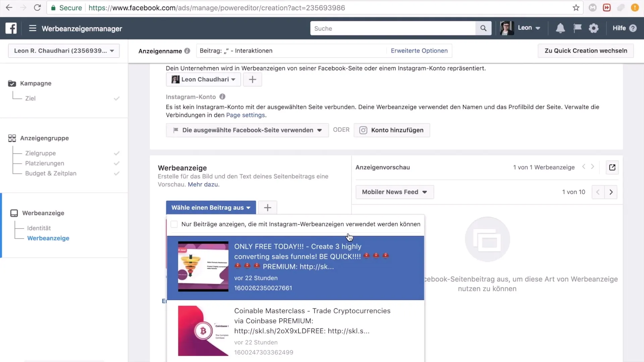Enable Instagram-only posts checkbox
Screen dimensions: 644x362
coord(174,224)
